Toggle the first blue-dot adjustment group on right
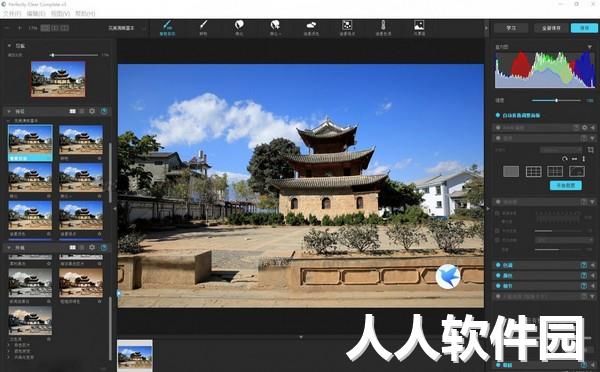The height and width of the screenshot is (372, 600). (498, 265)
